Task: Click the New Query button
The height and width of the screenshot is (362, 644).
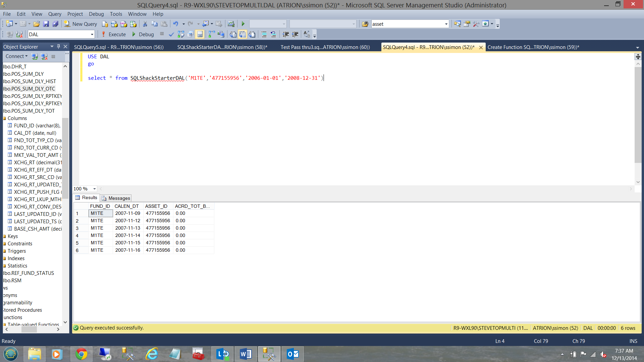Action: [x=80, y=24]
